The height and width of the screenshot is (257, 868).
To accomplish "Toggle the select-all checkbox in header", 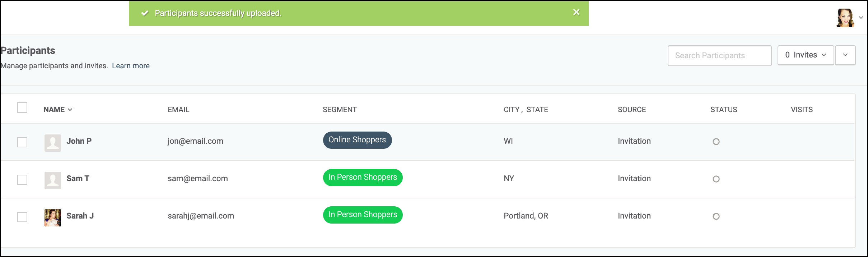I will pos(22,107).
